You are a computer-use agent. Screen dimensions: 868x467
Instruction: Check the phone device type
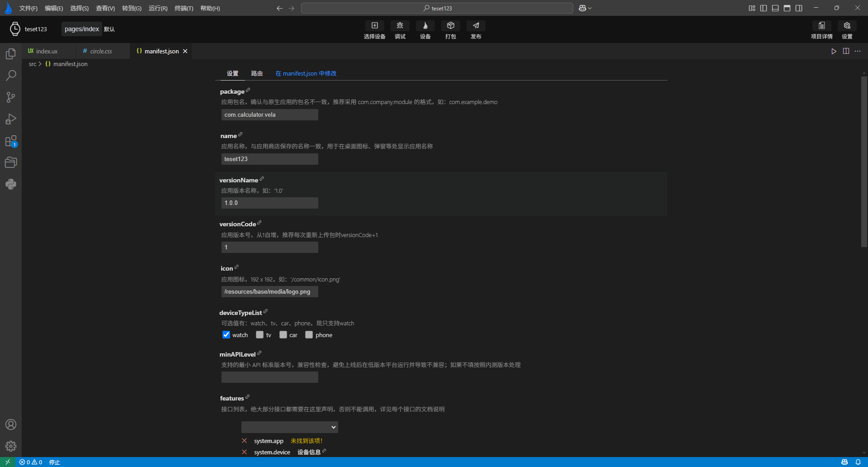click(x=309, y=335)
